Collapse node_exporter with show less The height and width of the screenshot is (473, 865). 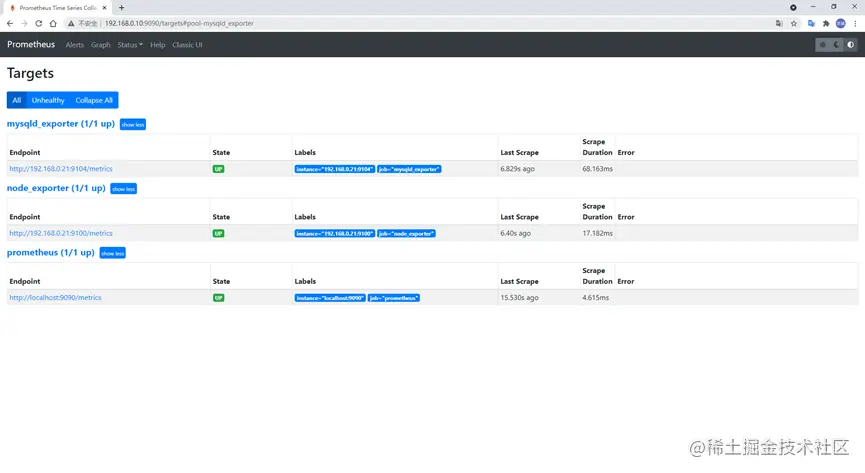point(124,189)
